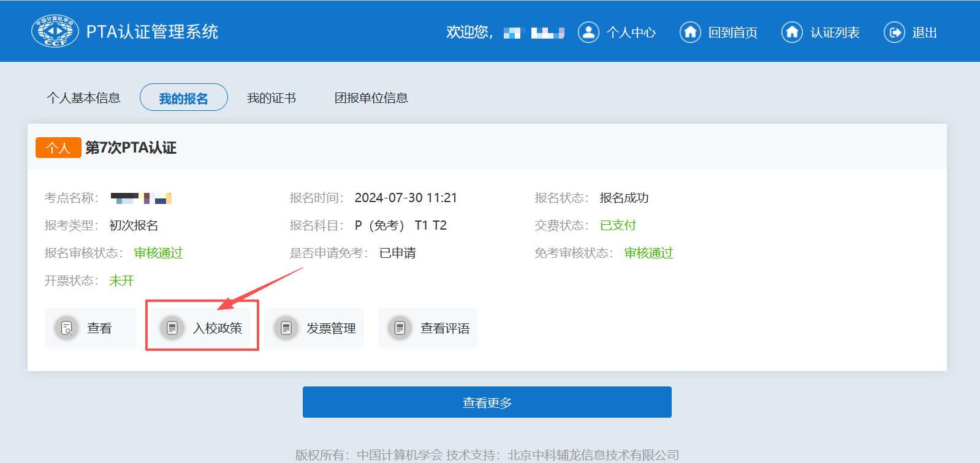
Task: Select the 我的报名 tab
Action: pos(183,98)
